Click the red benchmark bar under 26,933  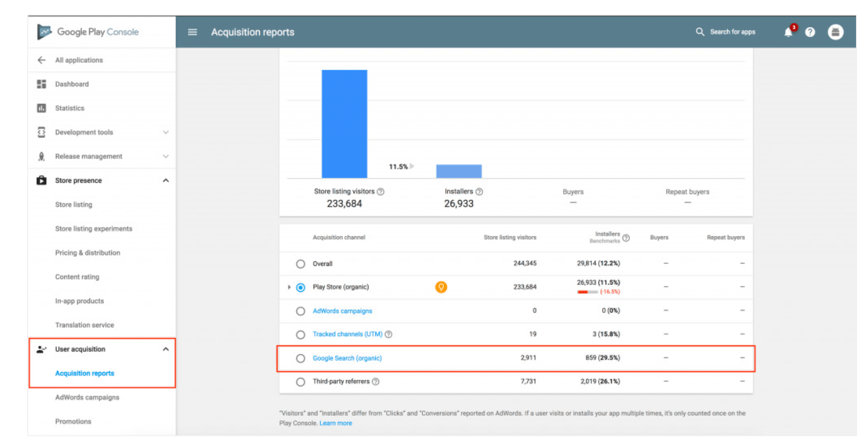(587, 292)
